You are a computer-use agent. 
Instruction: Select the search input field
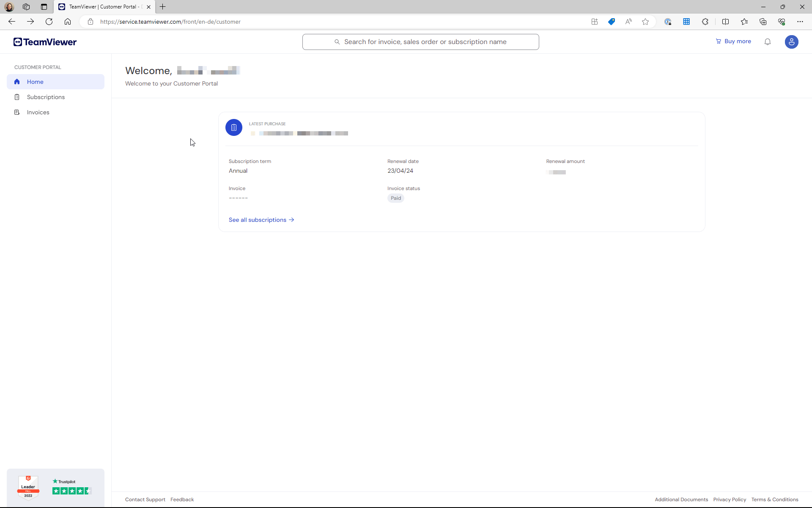coord(420,41)
